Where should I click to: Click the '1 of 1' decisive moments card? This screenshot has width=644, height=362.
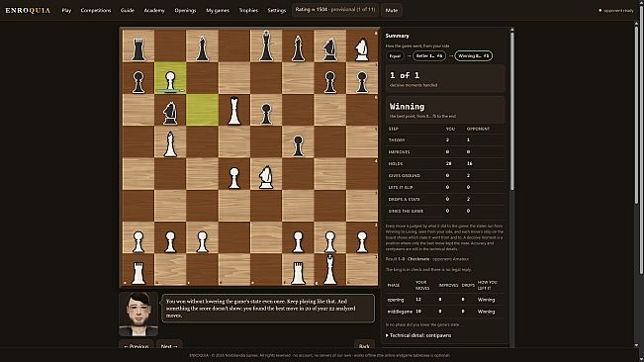click(445, 79)
